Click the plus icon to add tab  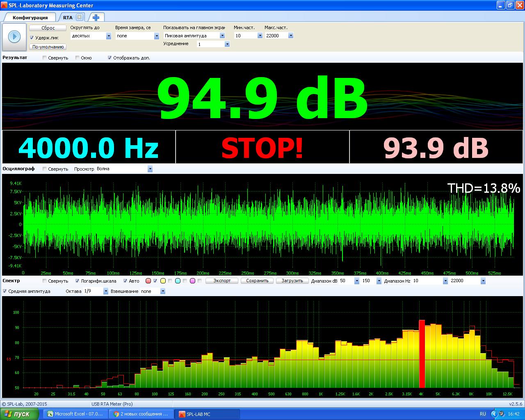pyautogui.click(x=96, y=18)
